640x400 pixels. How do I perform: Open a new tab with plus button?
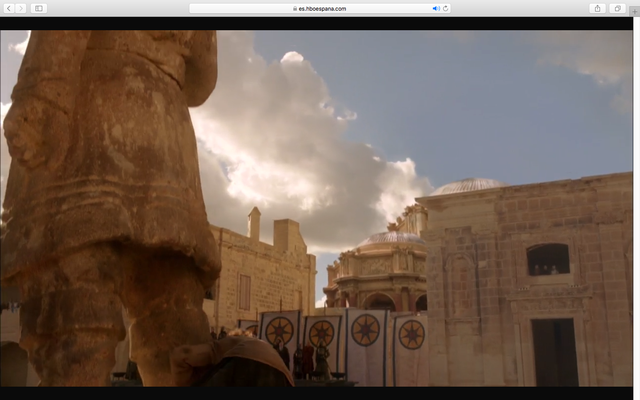(x=635, y=11)
